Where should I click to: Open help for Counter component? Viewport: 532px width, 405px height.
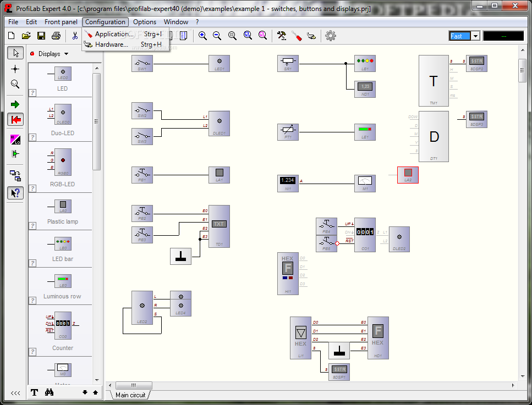[x=32, y=352]
